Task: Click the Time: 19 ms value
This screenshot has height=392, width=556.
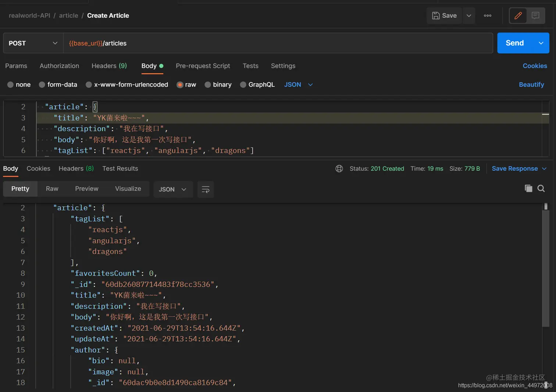Action: [427, 168]
